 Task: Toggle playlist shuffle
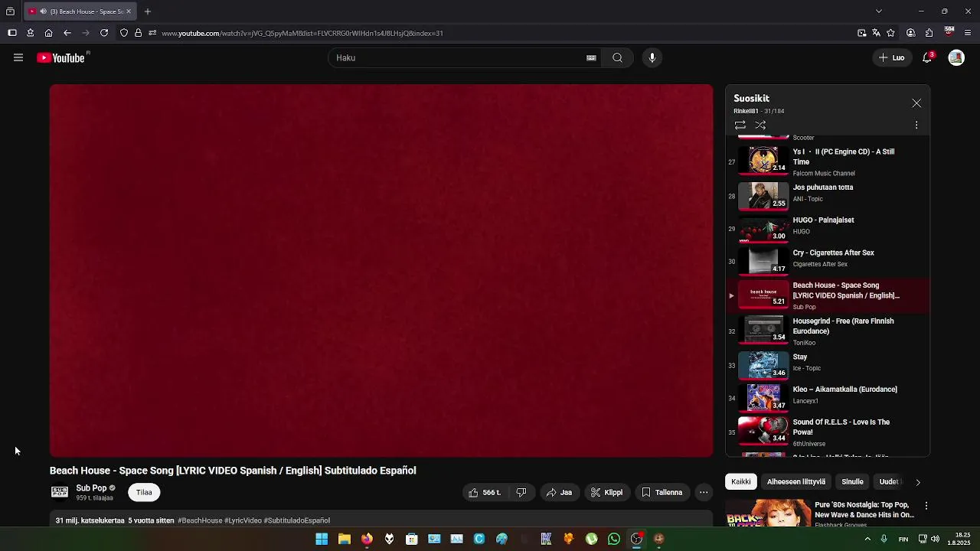[760, 125]
